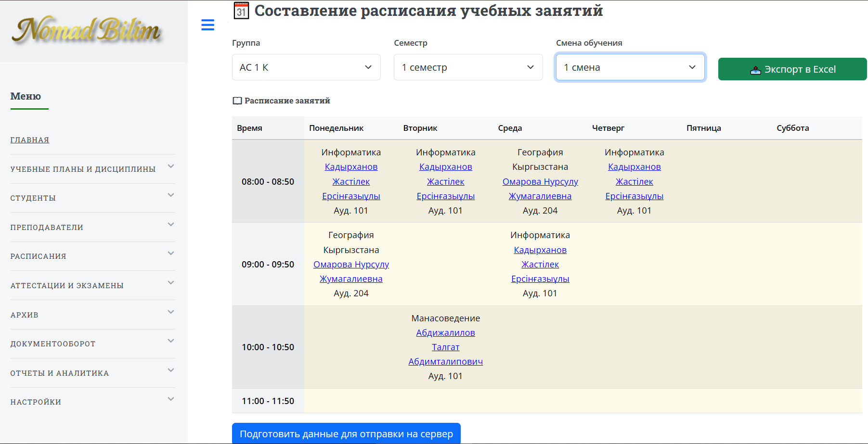Screen dimensions: 868x444
Task: Click the icon next to Расписание занятий
Action: (237, 101)
